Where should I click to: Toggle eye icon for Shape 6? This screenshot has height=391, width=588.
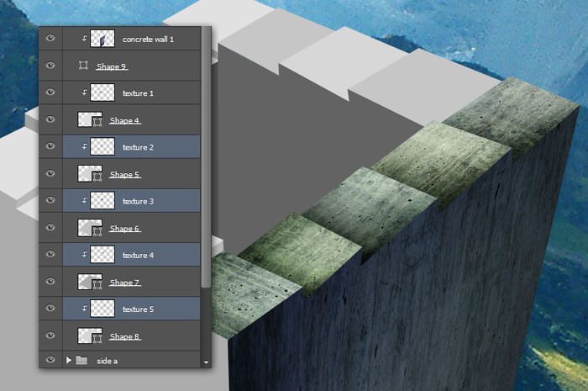click(50, 227)
